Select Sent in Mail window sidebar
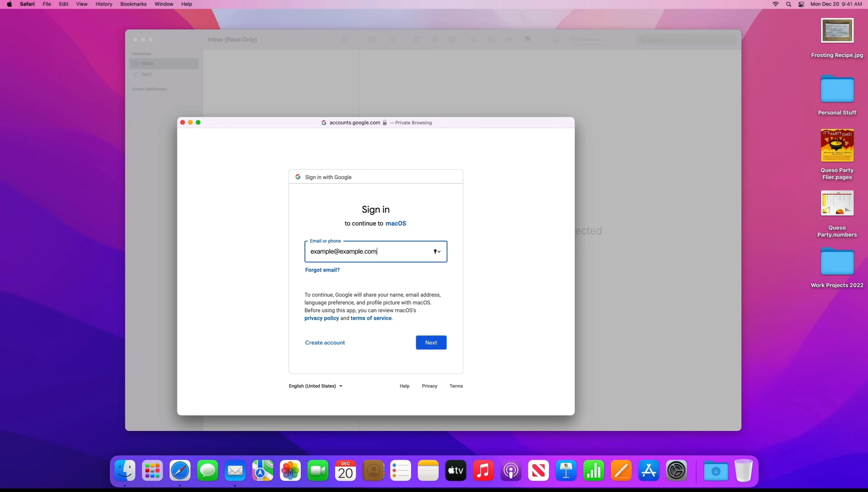Viewport: 868px width, 492px height. 164,74
